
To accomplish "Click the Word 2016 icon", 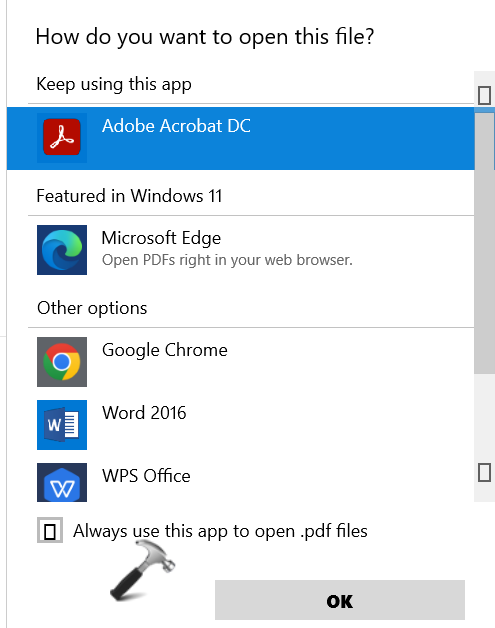I will coord(62,425).
